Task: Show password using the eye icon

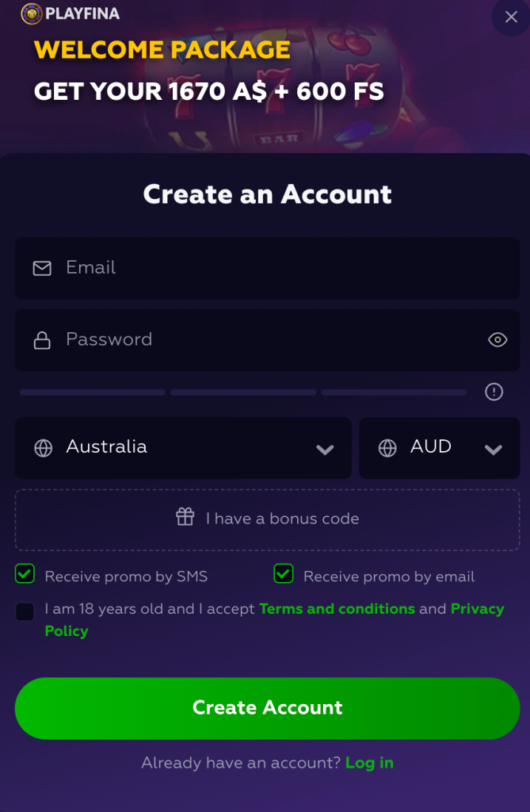Action: pyautogui.click(x=498, y=339)
